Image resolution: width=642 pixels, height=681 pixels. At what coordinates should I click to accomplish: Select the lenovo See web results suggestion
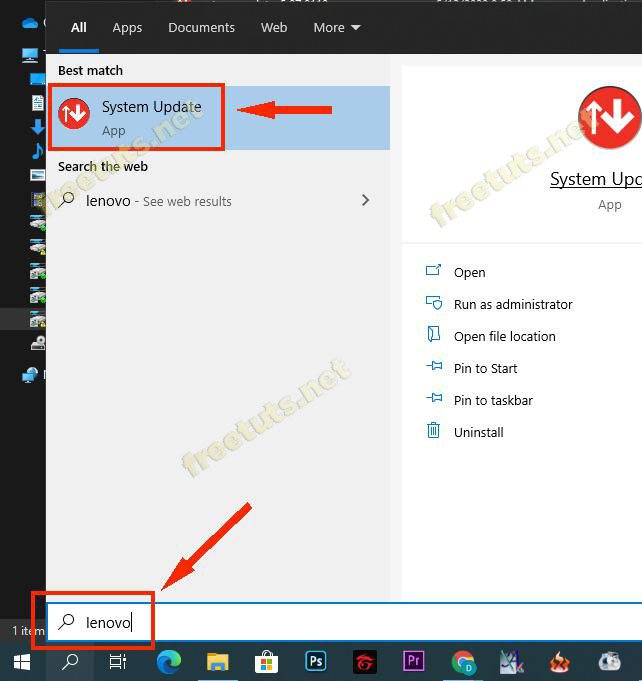218,201
